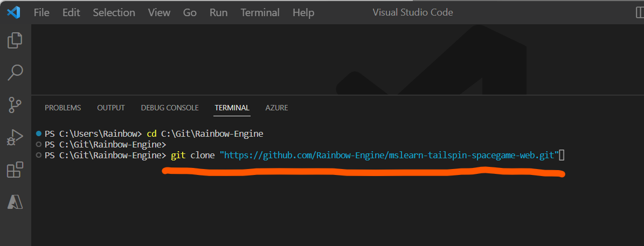
Task: Open the Run menu
Action: tap(218, 13)
